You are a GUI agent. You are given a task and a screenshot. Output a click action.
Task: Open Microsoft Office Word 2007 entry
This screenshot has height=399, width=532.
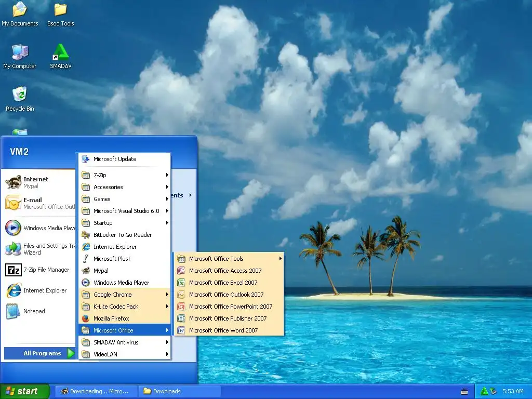point(229,330)
